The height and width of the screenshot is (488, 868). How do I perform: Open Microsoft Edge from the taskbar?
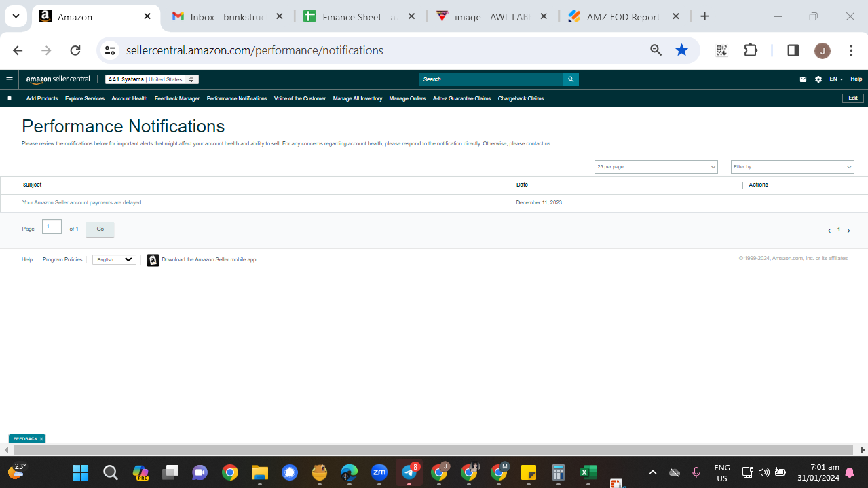350,472
